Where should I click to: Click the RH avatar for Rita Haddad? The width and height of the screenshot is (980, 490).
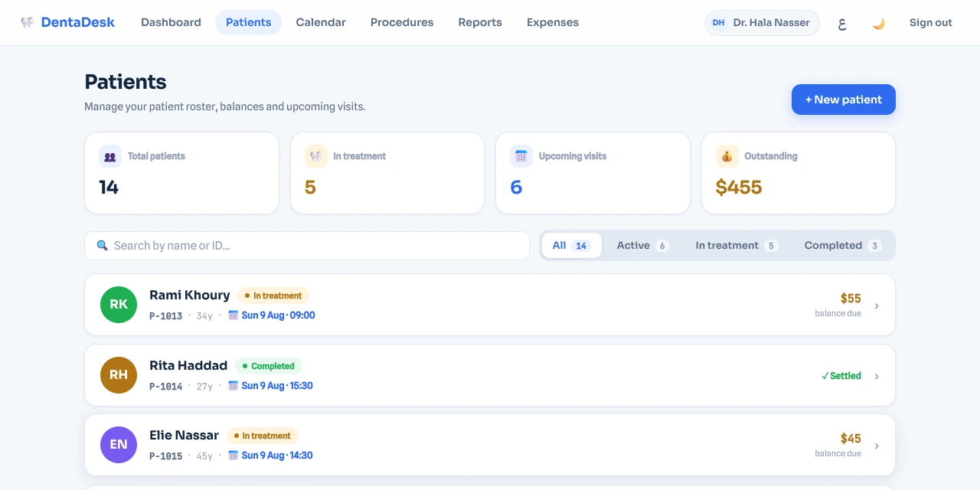(x=119, y=375)
